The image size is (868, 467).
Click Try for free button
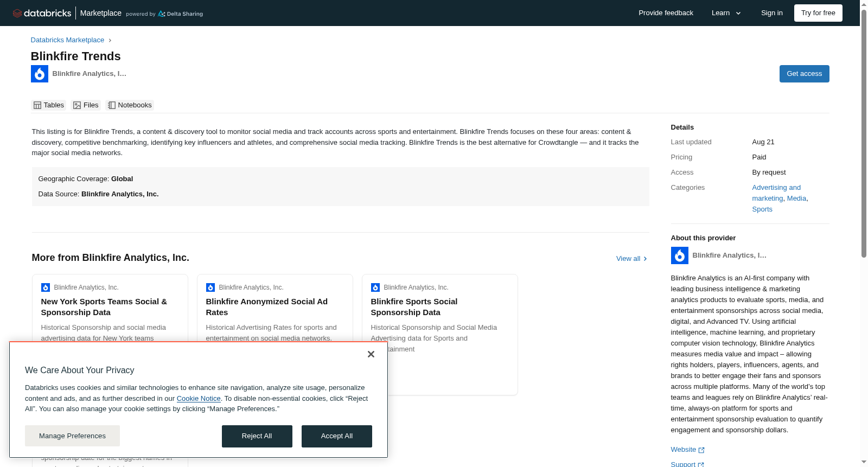point(818,13)
